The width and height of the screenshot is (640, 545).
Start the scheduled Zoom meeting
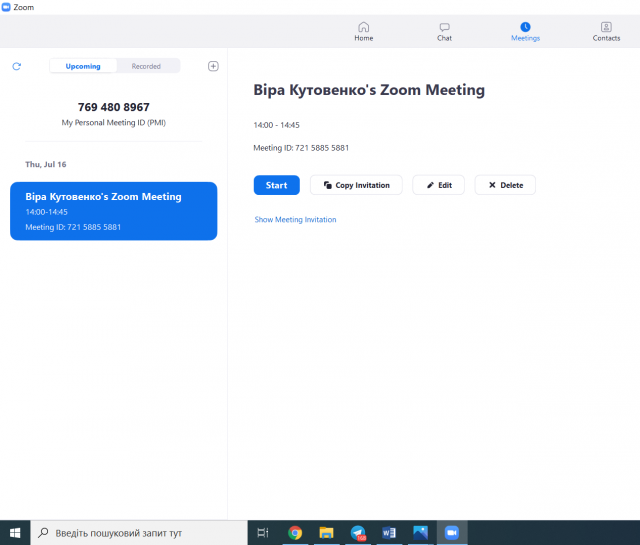tap(276, 185)
